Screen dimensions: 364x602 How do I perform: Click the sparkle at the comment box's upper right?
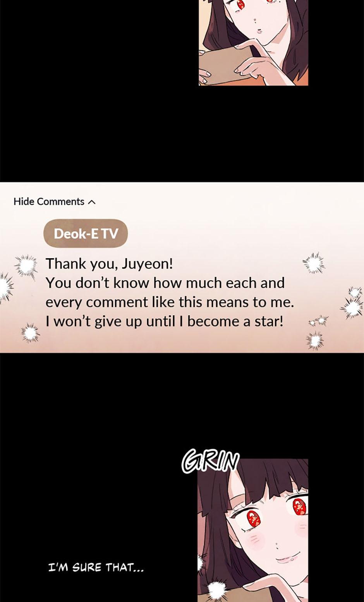314,264
